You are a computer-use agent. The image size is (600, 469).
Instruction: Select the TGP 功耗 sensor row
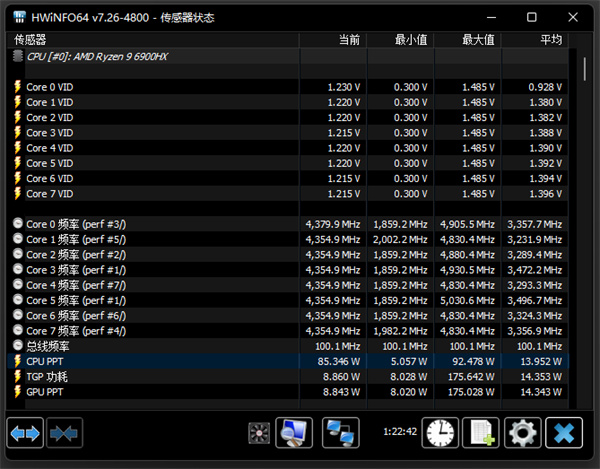pos(48,376)
